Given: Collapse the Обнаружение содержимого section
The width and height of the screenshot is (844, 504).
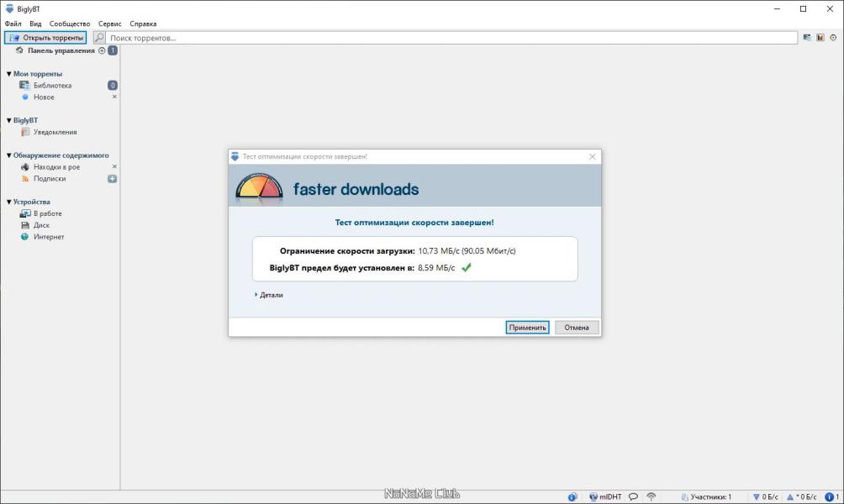Looking at the screenshot, I should tap(8, 155).
